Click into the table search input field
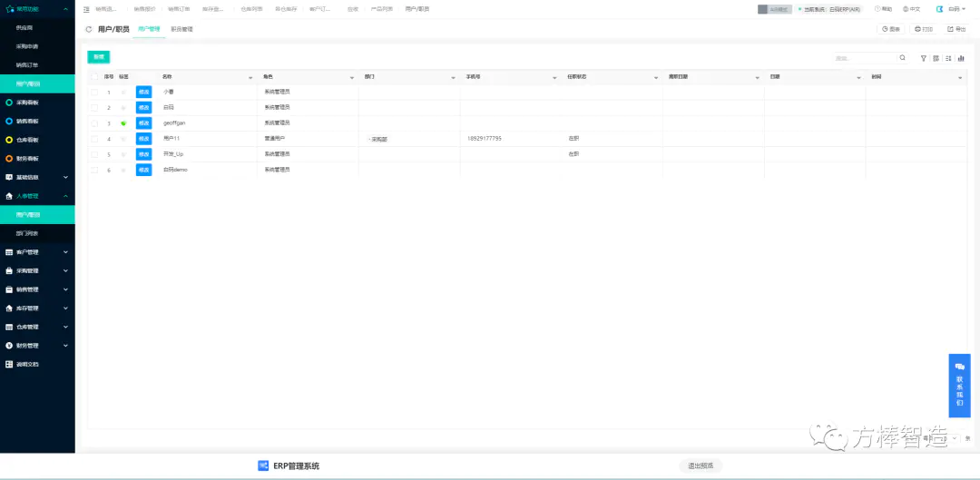980x480 pixels. pyautogui.click(x=862, y=58)
